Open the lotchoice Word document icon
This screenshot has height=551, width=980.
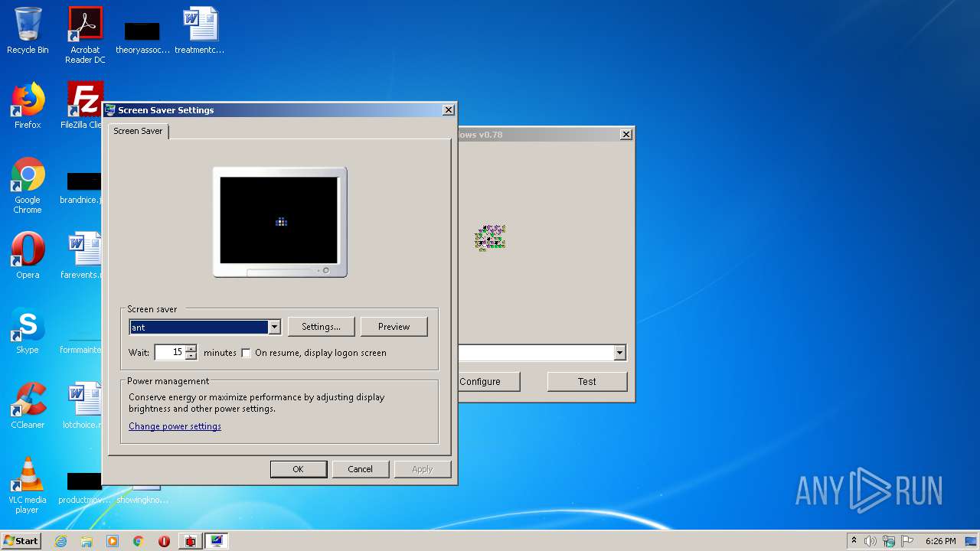click(x=83, y=406)
